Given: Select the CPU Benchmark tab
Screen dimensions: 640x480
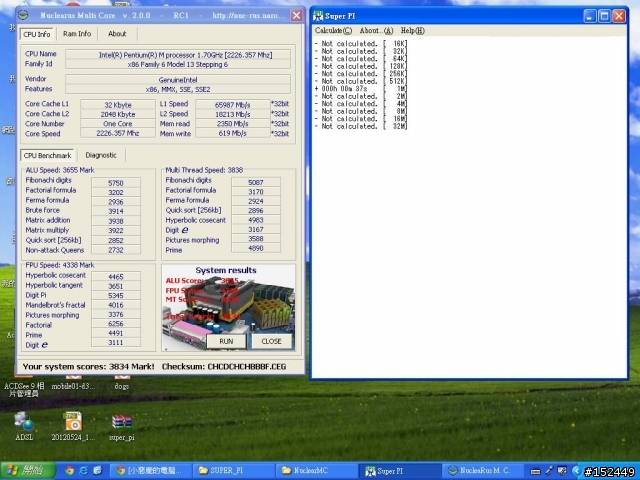Looking at the screenshot, I should (47, 156).
